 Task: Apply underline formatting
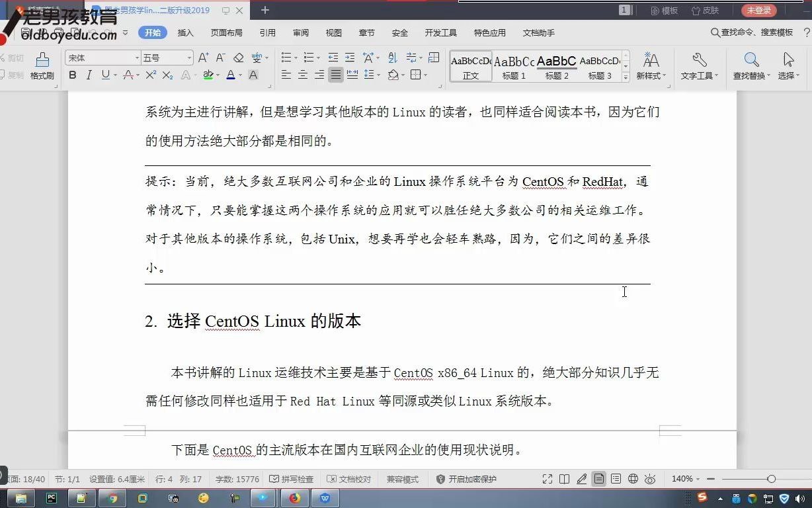104,75
